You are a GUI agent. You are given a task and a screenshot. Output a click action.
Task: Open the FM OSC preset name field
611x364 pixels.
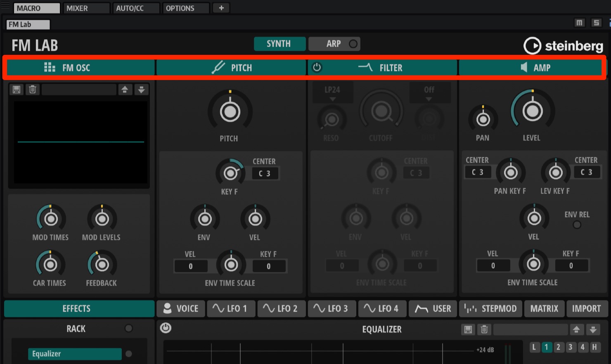pyautogui.click(x=79, y=90)
